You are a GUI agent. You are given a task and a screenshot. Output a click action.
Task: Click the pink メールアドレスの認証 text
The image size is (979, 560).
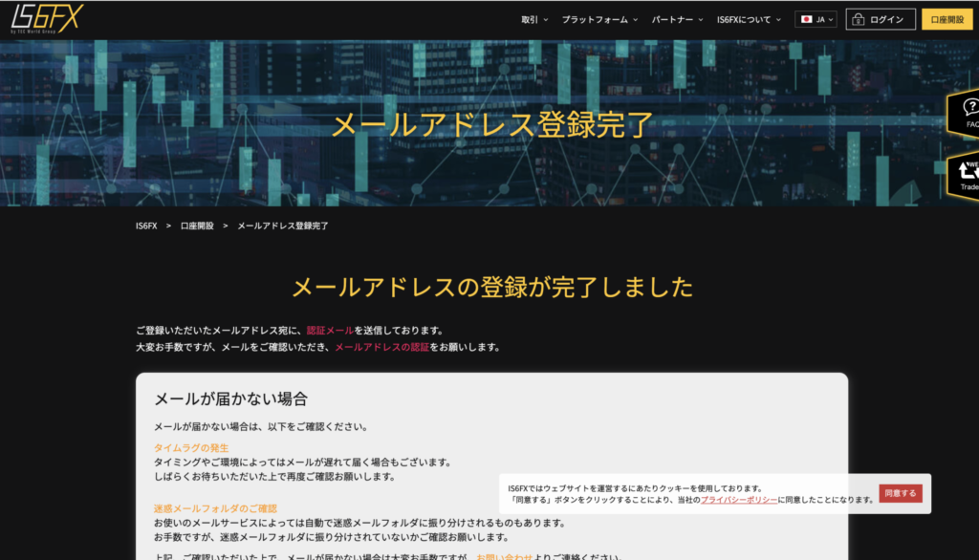coord(382,347)
